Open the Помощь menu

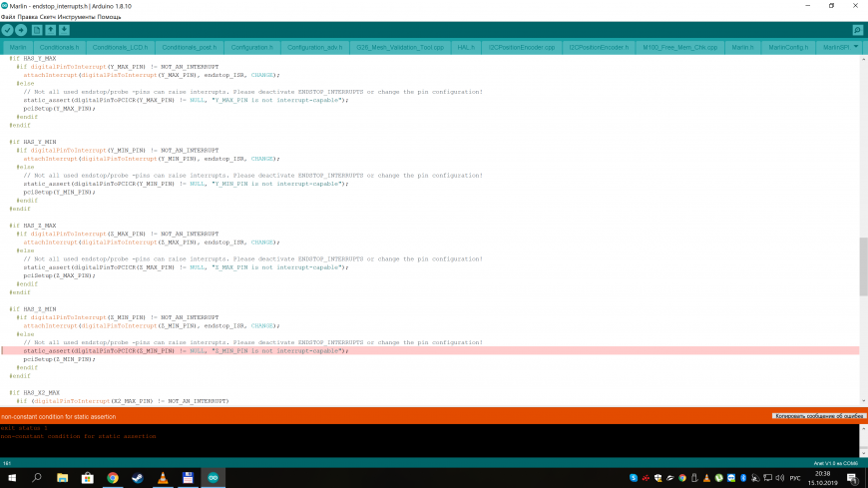[109, 17]
